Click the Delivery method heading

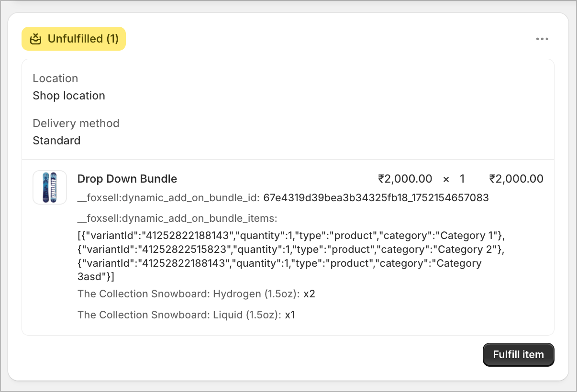(x=76, y=123)
